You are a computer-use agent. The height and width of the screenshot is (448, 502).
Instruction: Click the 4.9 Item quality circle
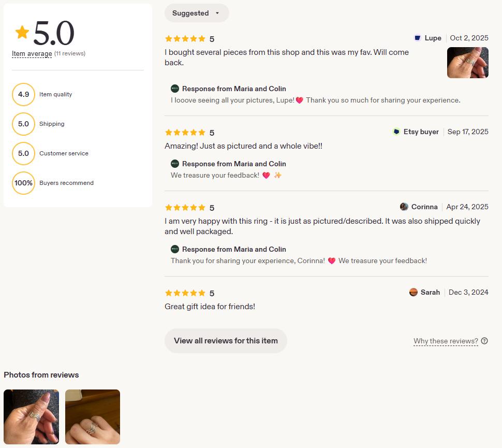click(23, 94)
